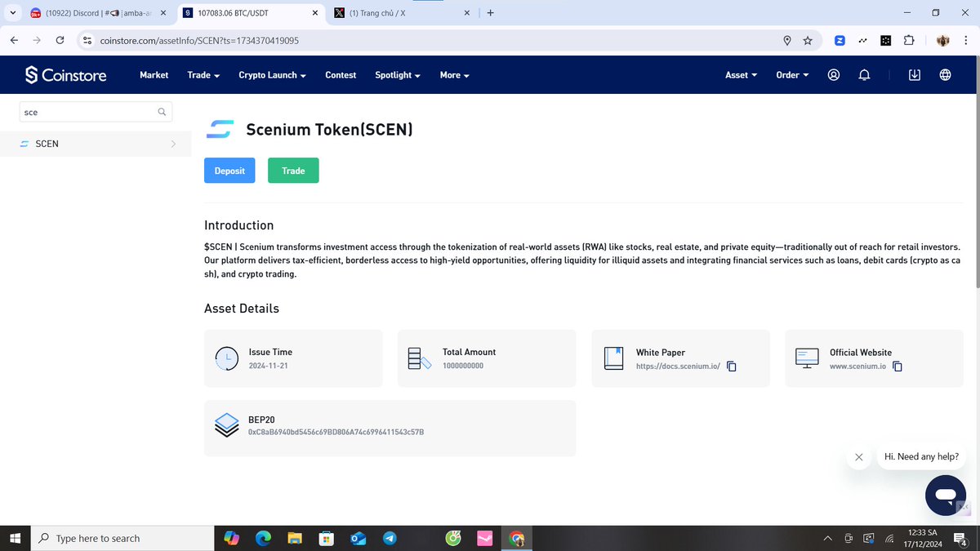Image resolution: width=980 pixels, height=551 pixels.
Task: Open the Extensions puzzle menu
Action: pos(908,40)
